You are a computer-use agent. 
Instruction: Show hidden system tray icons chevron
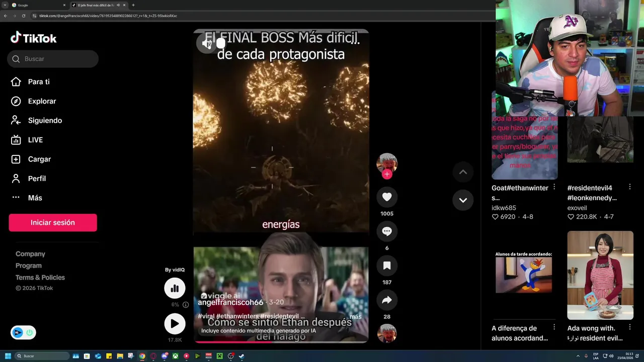click(x=578, y=356)
